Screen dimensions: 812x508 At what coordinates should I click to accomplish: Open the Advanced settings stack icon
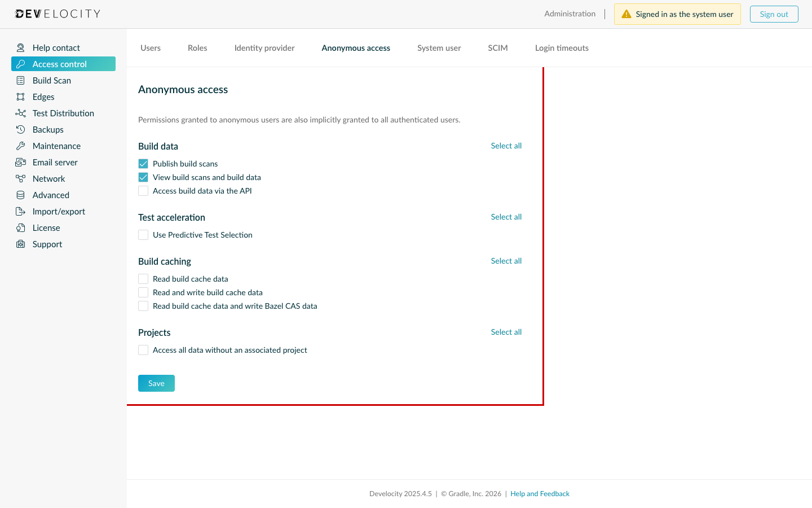[21, 195]
